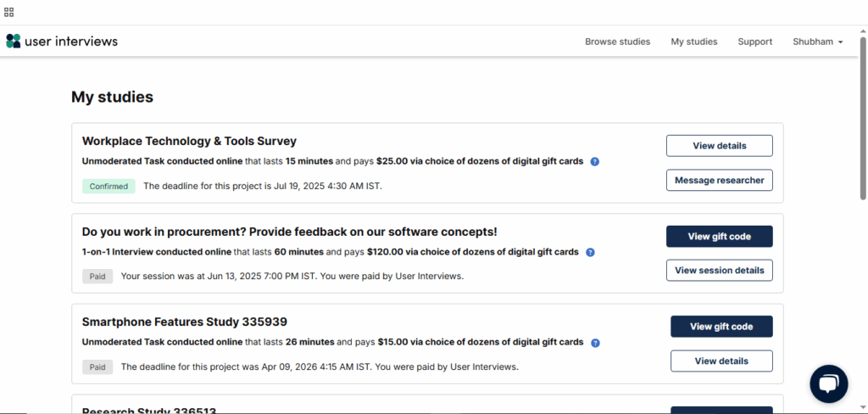View gift code for Smartphone Features Study
The image size is (868, 414).
coord(721,327)
